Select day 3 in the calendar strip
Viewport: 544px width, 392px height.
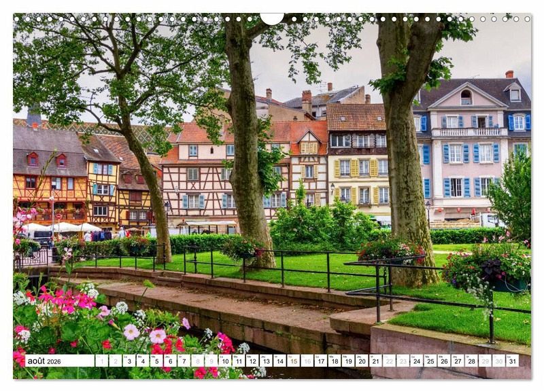pos(129,361)
